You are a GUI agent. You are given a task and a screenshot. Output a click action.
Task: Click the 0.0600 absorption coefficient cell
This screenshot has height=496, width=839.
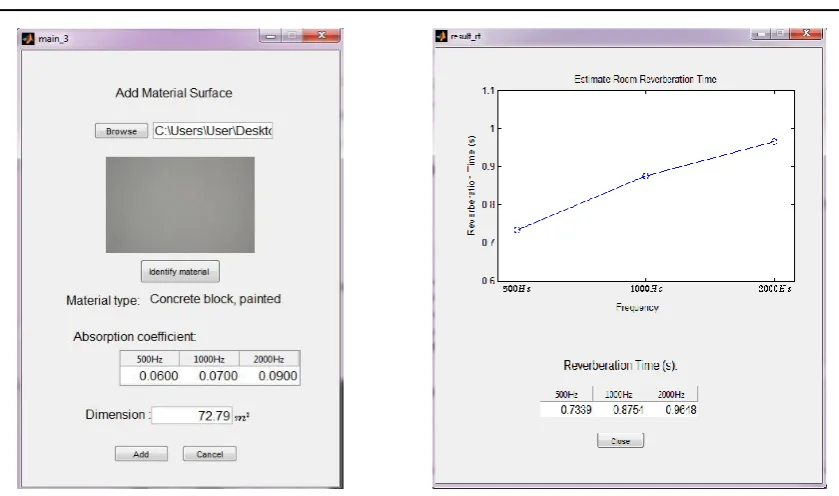(x=150, y=376)
